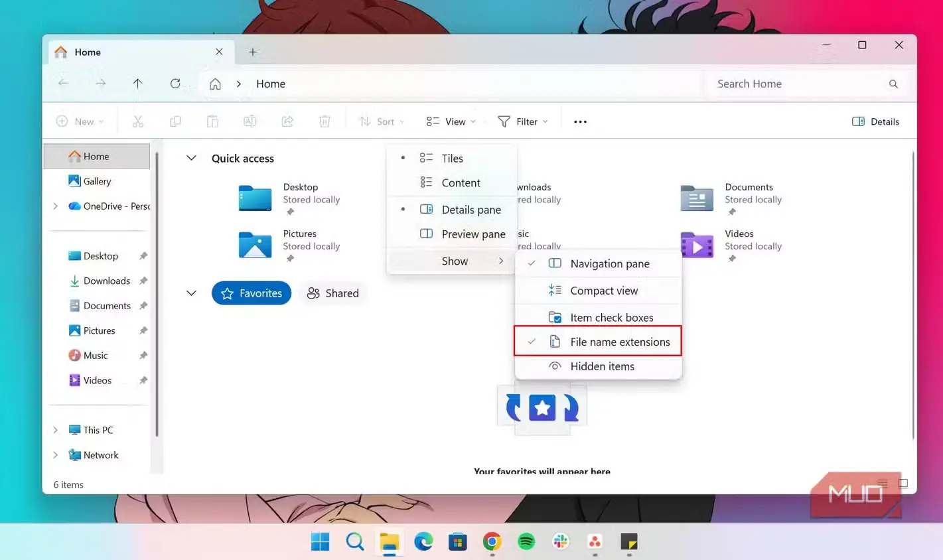Launch Microsoft Edge from the taskbar

(423, 541)
